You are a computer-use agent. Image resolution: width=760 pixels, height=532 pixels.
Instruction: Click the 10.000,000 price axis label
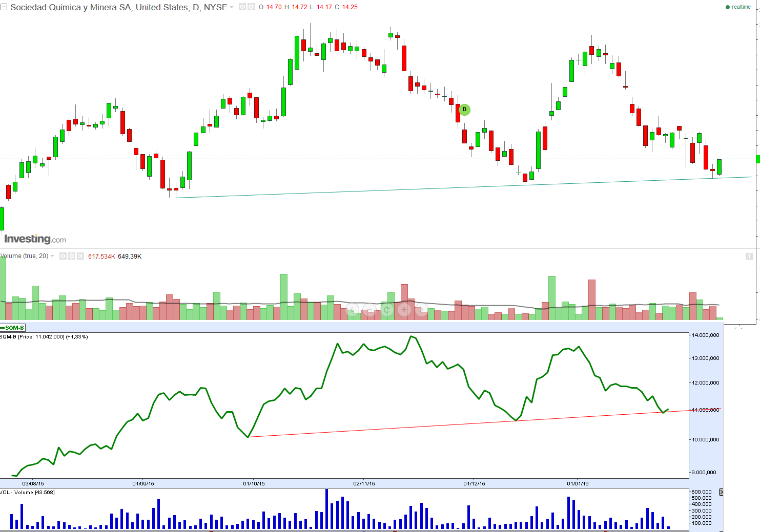point(706,440)
